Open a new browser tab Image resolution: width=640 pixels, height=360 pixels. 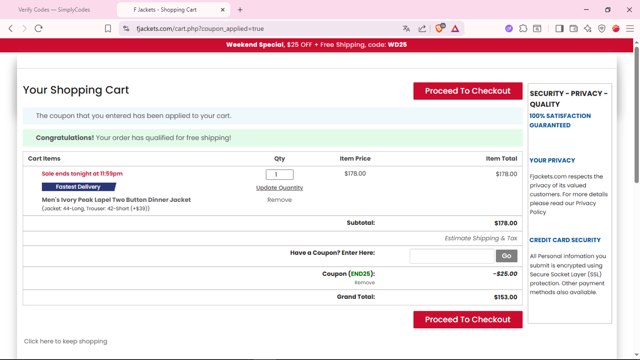pyautogui.click(x=240, y=9)
